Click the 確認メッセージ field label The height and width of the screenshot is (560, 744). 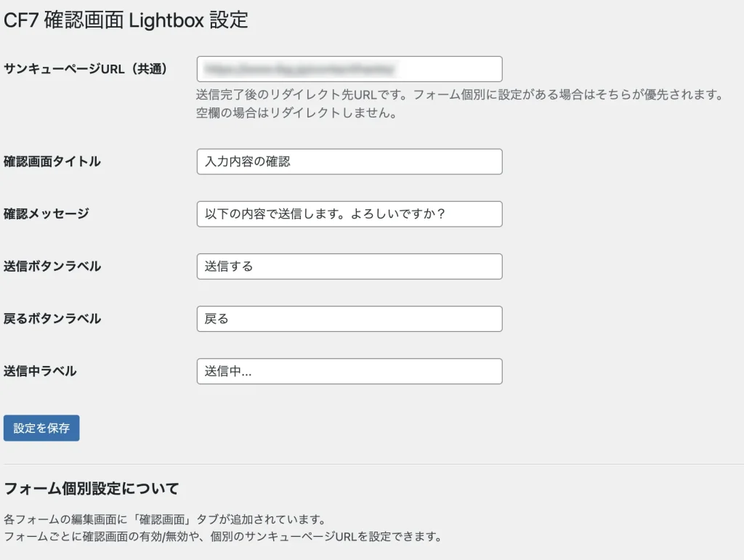[46, 214]
